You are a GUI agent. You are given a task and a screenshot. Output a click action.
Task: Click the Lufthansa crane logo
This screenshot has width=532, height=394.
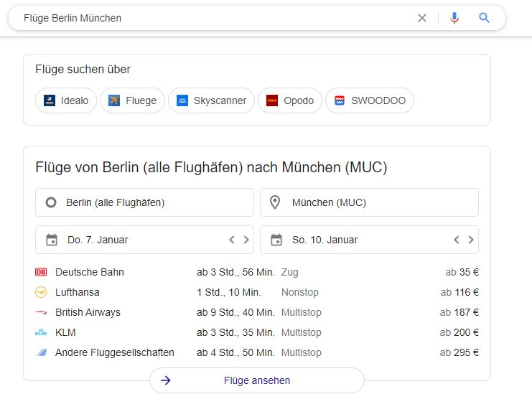pyautogui.click(x=41, y=292)
